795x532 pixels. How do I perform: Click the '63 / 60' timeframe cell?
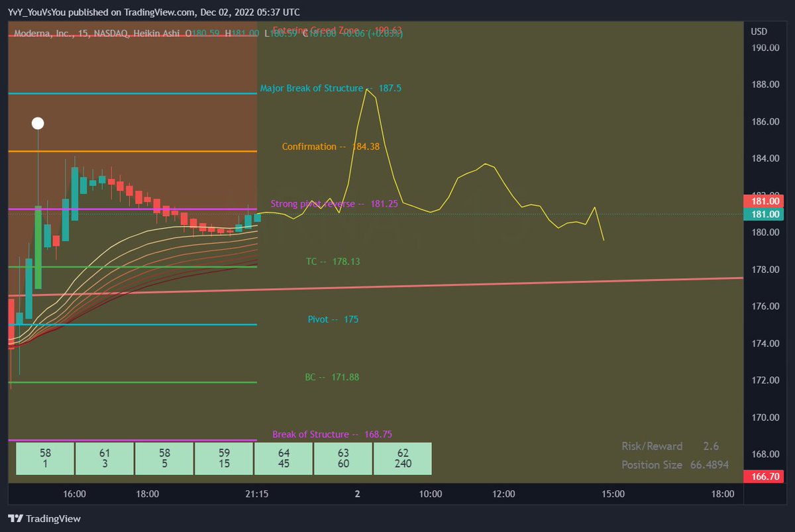point(343,458)
